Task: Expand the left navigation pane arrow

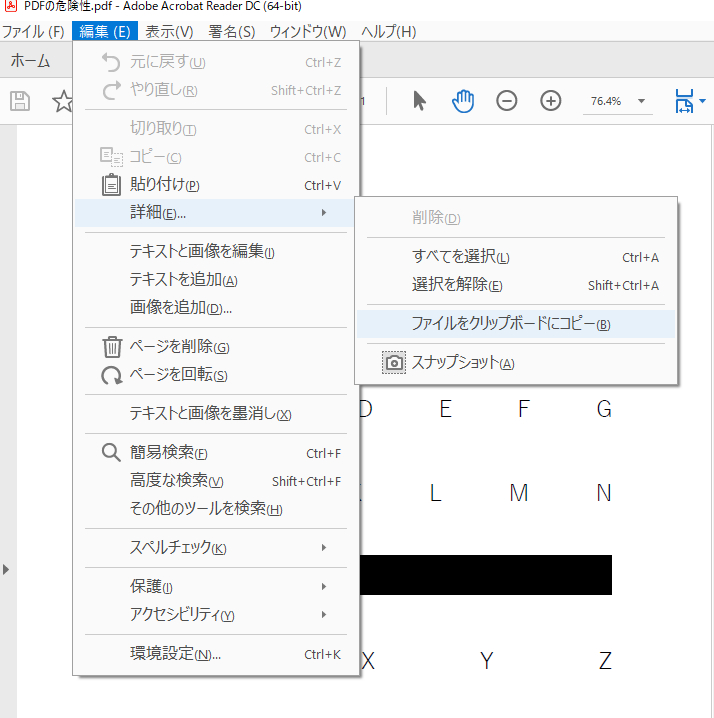Action: (7, 569)
